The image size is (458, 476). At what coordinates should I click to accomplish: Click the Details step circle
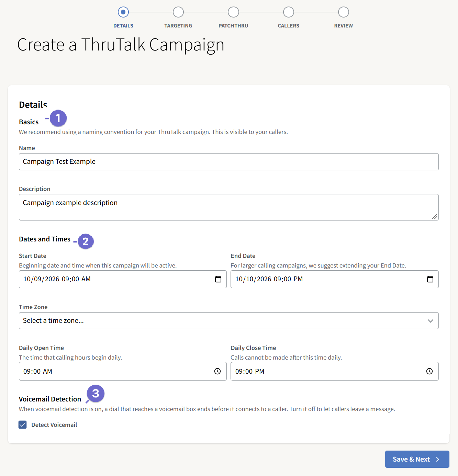tap(123, 12)
